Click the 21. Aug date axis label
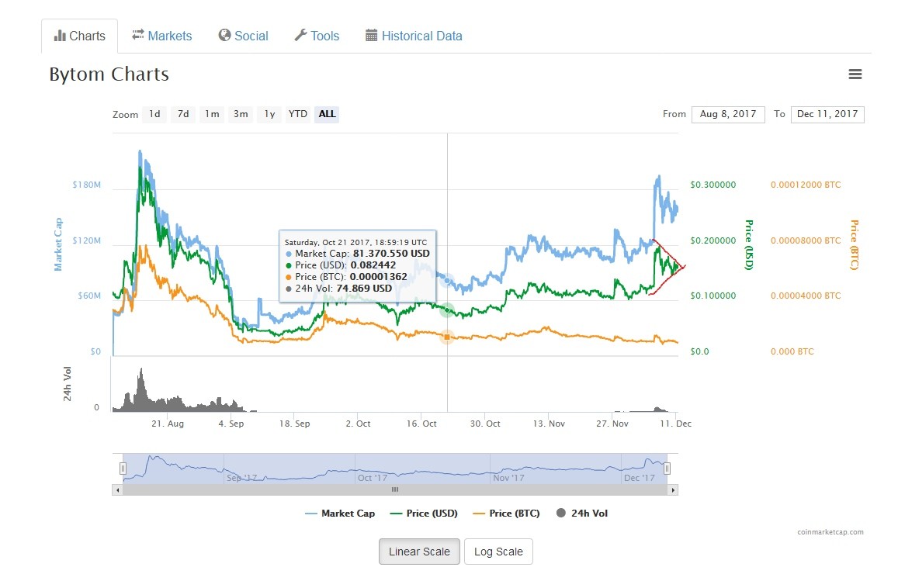The height and width of the screenshot is (588, 905). 168,424
